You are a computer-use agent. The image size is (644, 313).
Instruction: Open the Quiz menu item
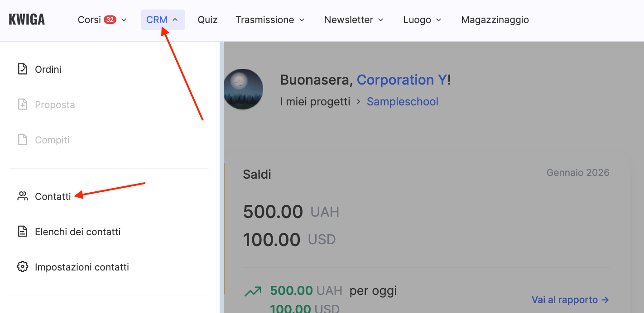coord(207,20)
